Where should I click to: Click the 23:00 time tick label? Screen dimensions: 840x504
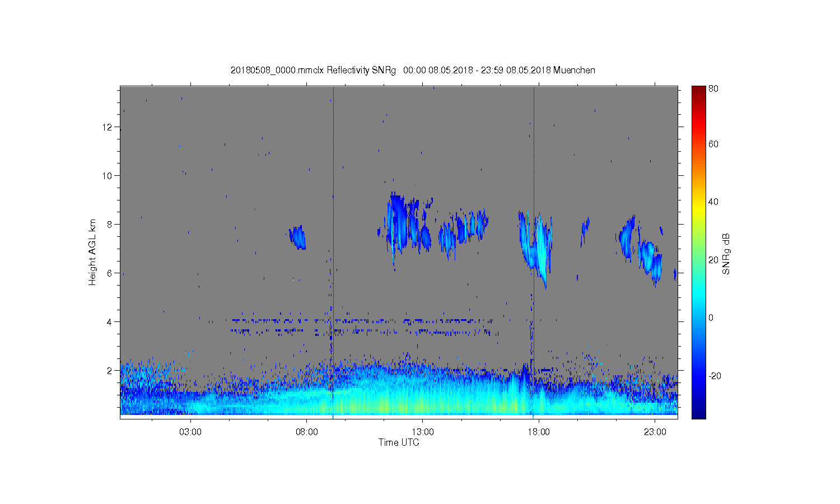tap(655, 432)
